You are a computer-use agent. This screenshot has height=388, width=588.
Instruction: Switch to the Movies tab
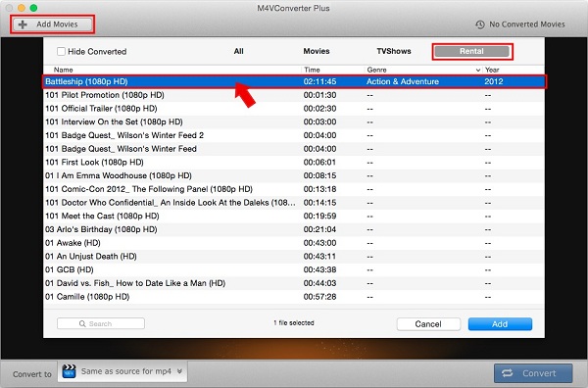(x=317, y=51)
